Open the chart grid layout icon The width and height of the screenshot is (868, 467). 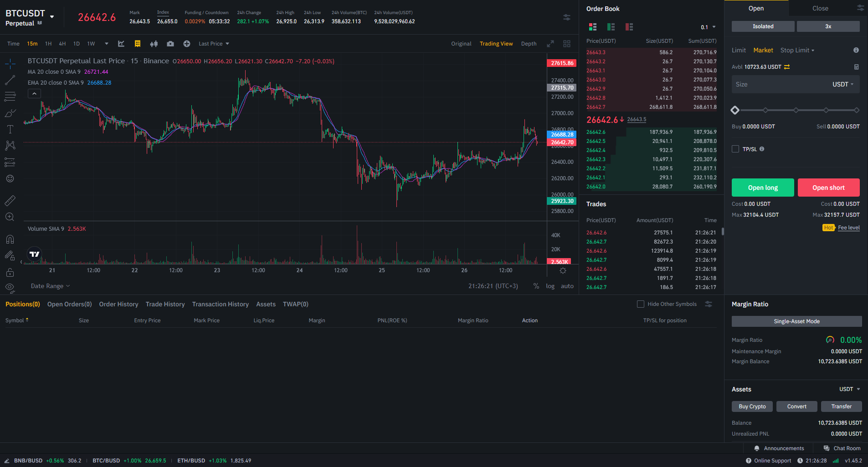click(x=567, y=44)
